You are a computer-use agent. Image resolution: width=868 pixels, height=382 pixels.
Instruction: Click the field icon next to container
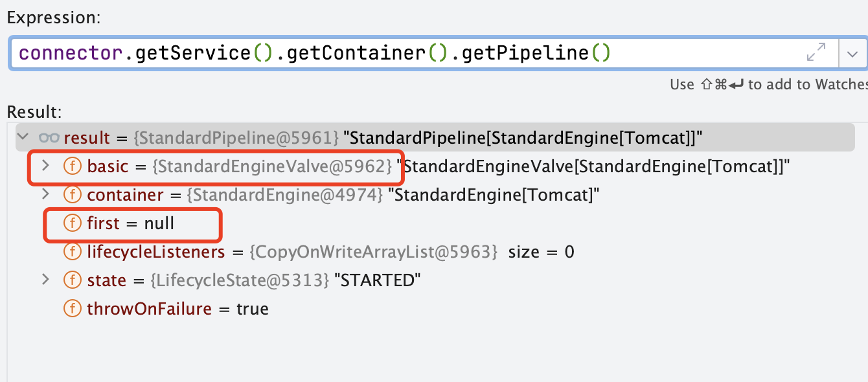(x=71, y=195)
